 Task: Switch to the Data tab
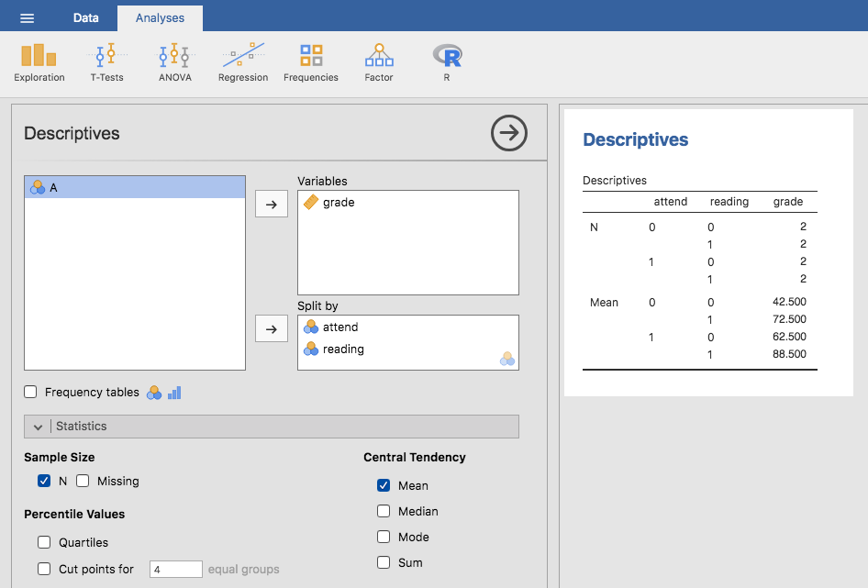85,17
